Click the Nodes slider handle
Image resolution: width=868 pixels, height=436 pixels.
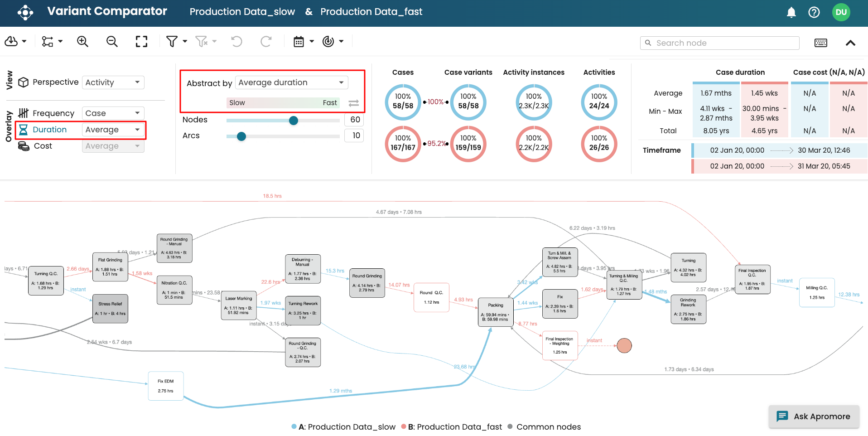pos(294,120)
